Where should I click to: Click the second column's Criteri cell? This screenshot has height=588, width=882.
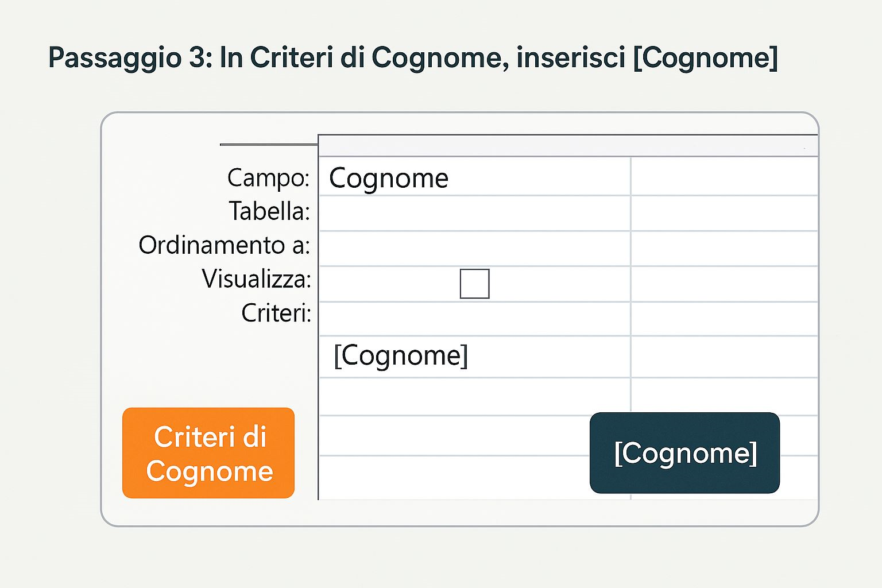pos(724,319)
